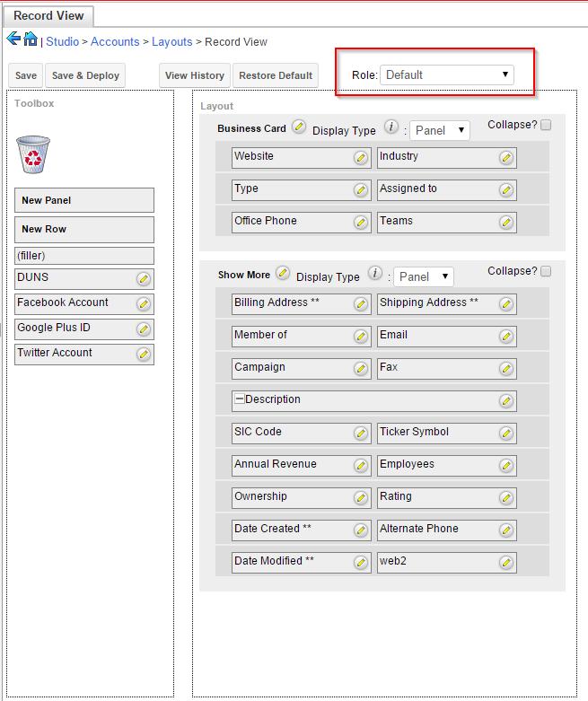Select the (filler) toolbox item
The width and height of the screenshot is (588, 701).
84,256
